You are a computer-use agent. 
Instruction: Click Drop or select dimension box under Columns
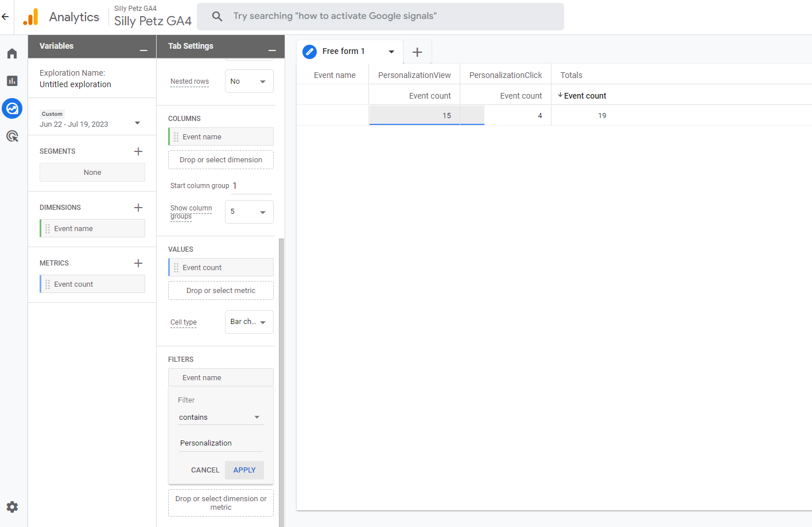point(221,160)
